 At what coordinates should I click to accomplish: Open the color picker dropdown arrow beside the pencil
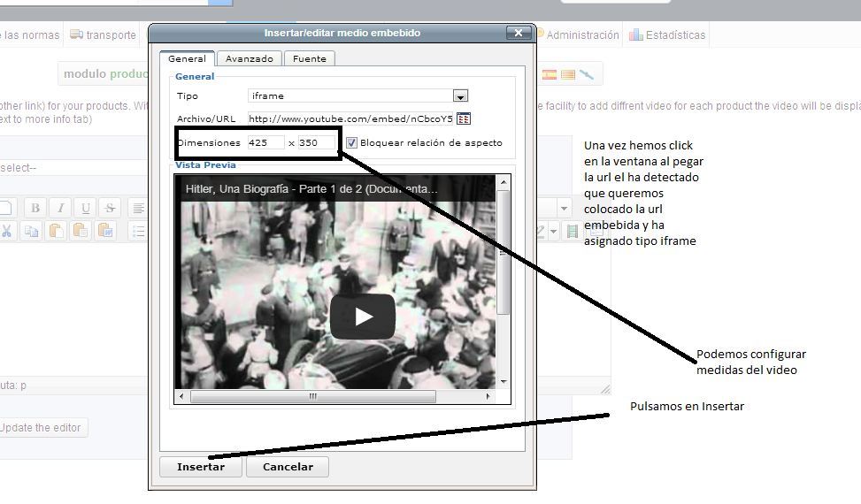(x=554, y=232)
